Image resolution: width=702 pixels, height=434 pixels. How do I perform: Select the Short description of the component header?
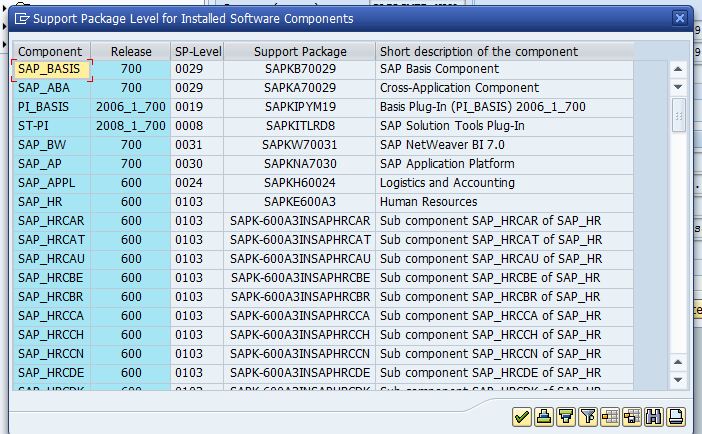click(x=505, y=52)
